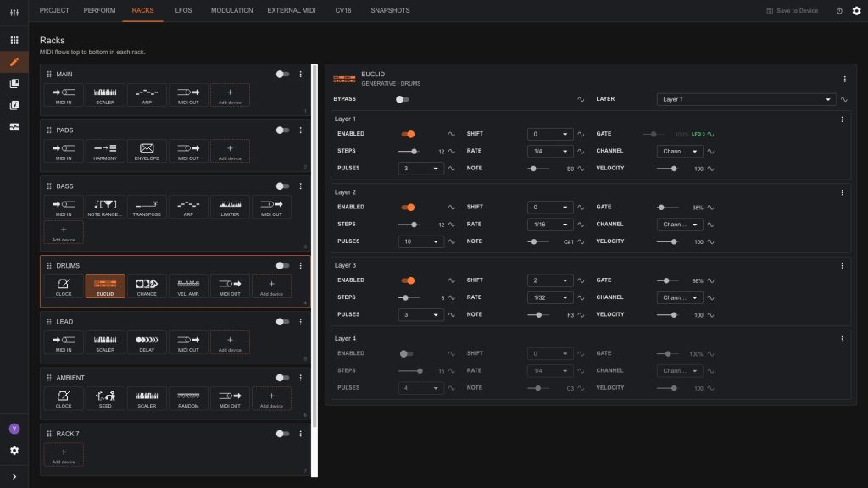
Task: Open the Envelope device in Pads rack
Action: click(147, 151)
